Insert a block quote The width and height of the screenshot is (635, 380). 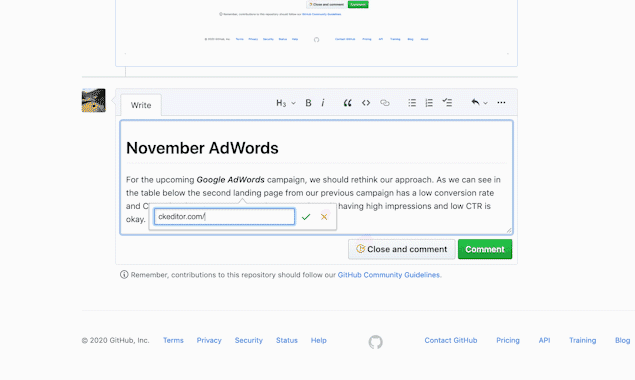[x=347, y=103]
